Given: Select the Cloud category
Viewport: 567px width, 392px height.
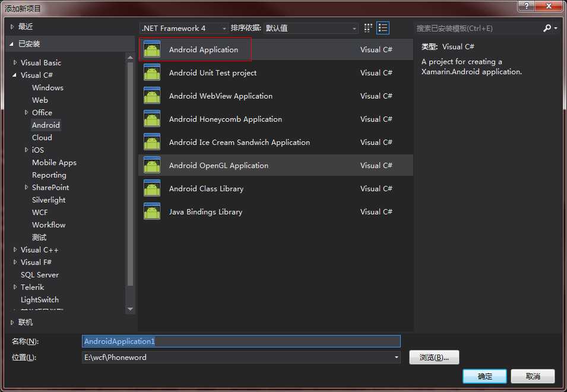Looking at the screenshot, I should [42, 137].
